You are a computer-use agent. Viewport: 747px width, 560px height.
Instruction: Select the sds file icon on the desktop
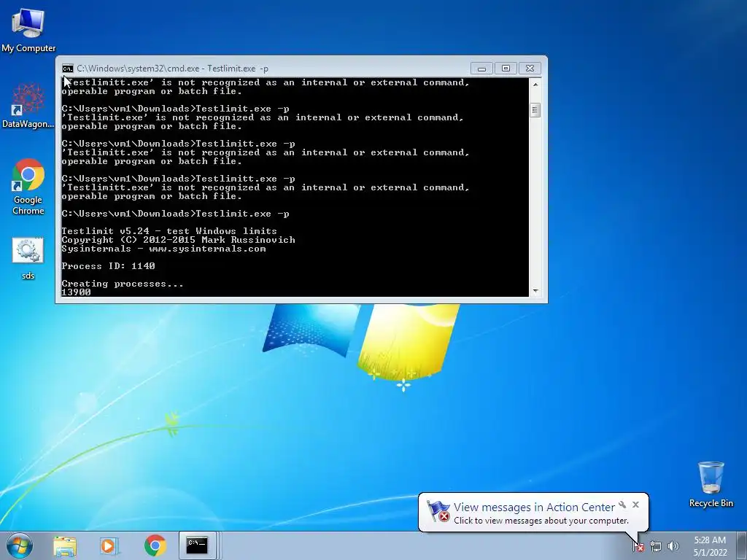[x=28, y=257]
